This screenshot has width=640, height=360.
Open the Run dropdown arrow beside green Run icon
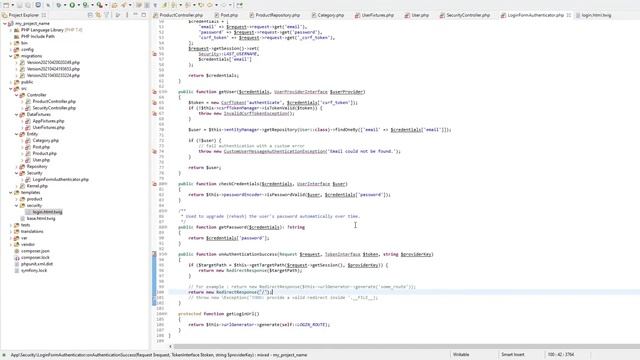(78, 5)
